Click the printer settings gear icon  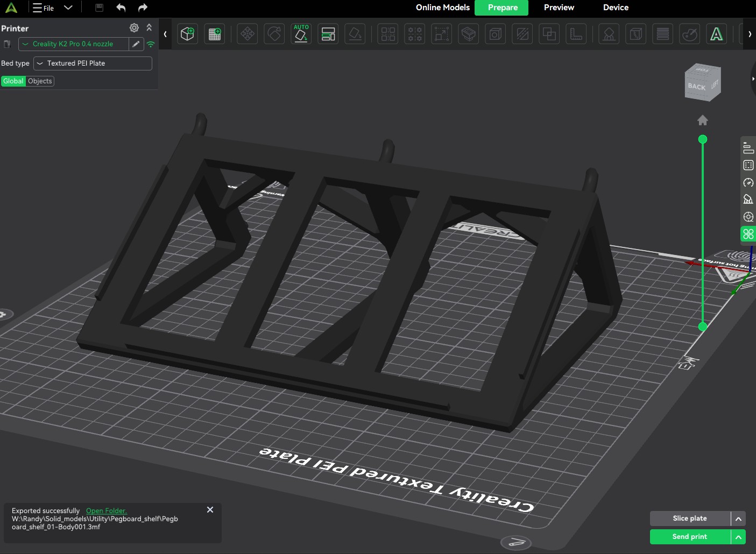click(134, 27)
